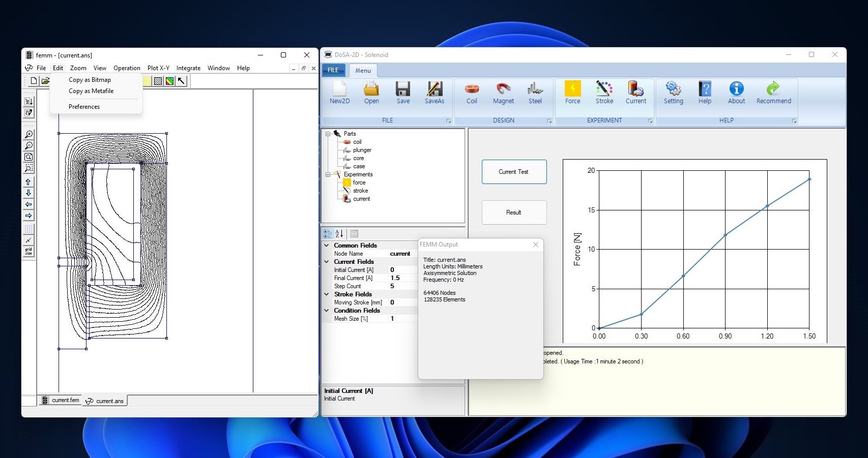Open the blue FILE tab in DoSA

click(333, 70)
